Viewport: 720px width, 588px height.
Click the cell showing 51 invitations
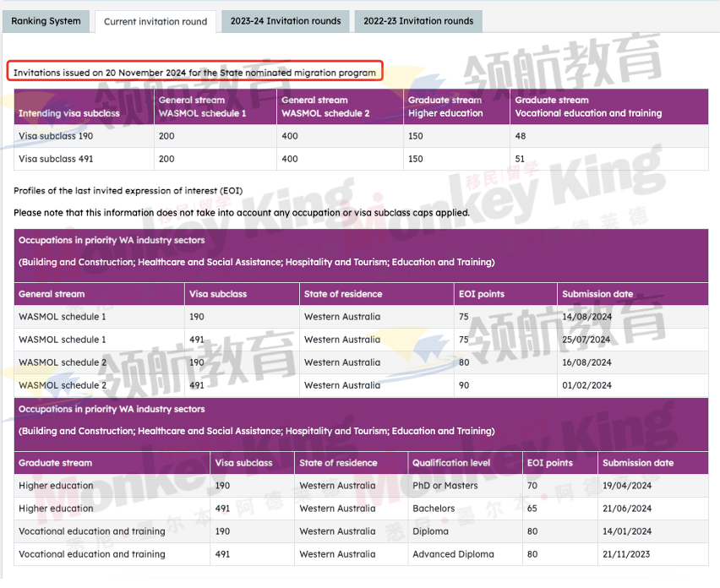coord(520,159)
